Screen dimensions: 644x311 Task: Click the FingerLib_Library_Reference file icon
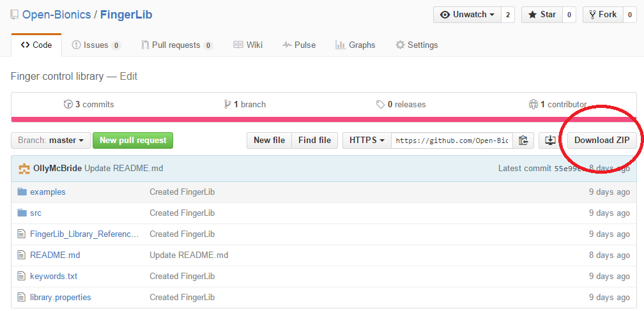[x=21, y=234]
